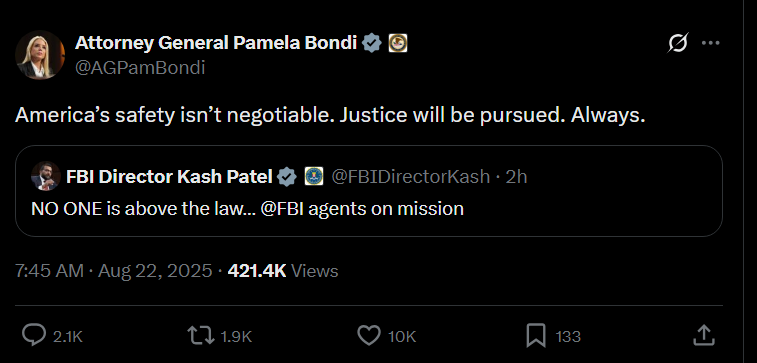Open the @FBIDirectorKash handle
The image size is (757, 363).
coord(411,177)
